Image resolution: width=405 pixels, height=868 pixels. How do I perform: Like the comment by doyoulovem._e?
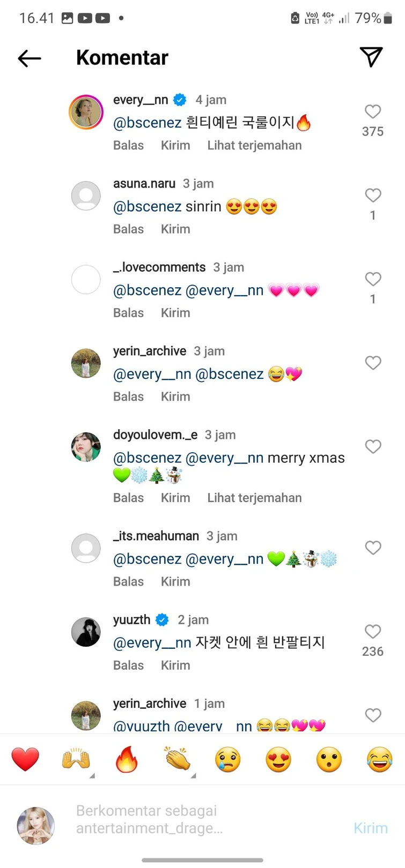[373, 446]
